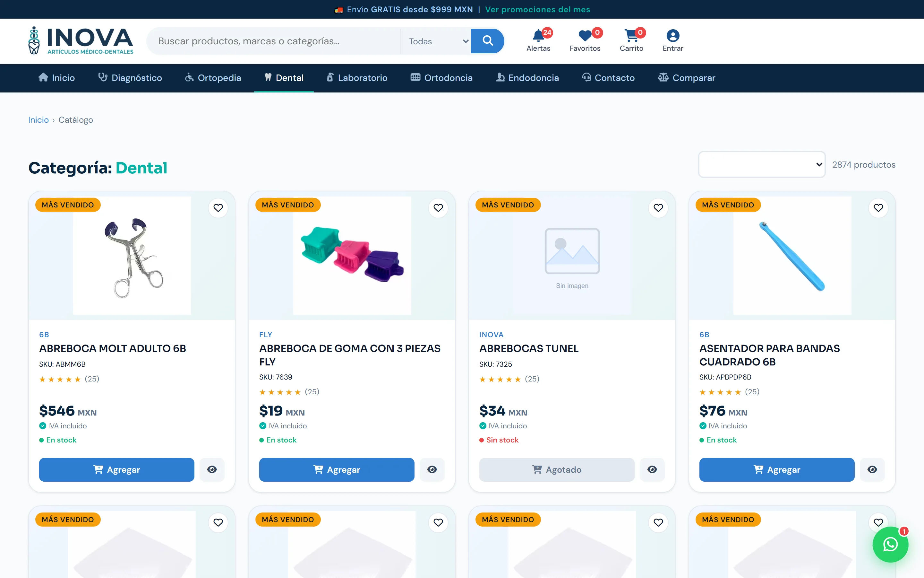Select the Dental menu item
This screenshot has width=924, height=578.
tap(284, 78)
